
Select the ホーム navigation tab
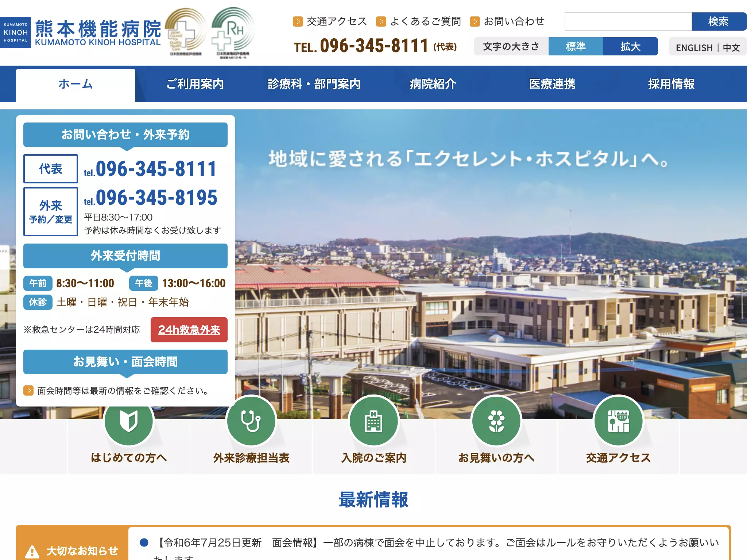(x=76, y=85)
